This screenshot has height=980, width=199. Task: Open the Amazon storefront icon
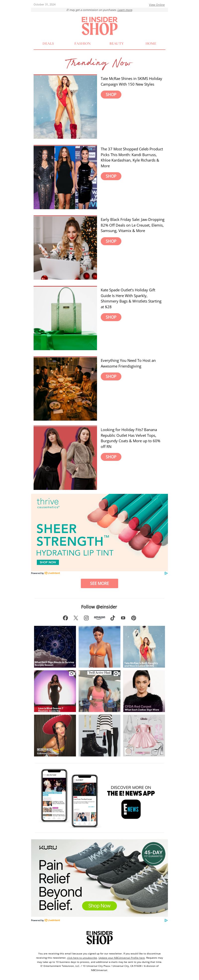coord(99,617)
